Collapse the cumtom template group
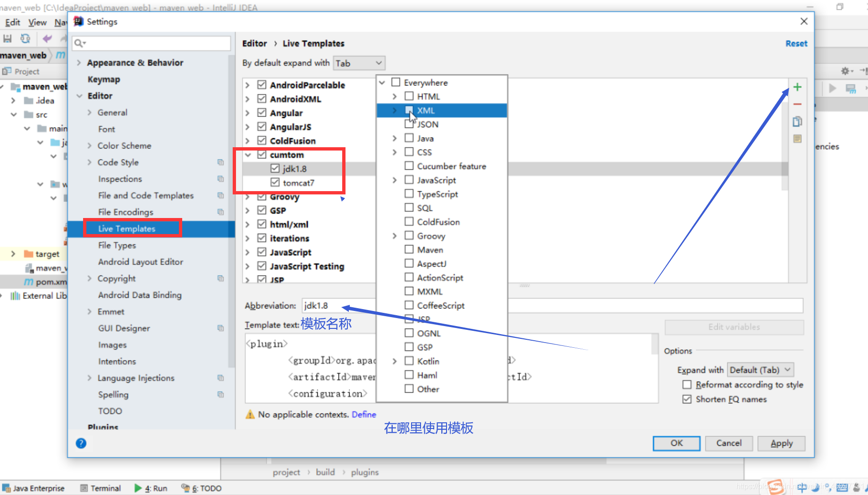The width and height of the screenshot is (868, 495). 248,155
